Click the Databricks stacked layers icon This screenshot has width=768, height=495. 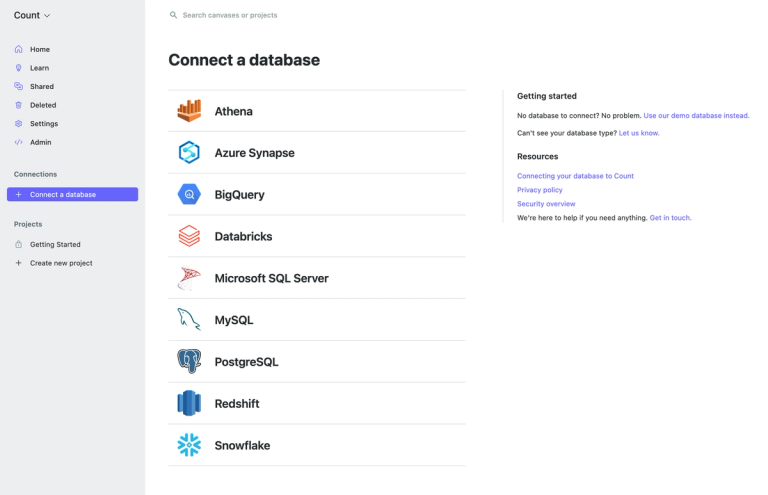pyautogui.click(x=189, y=236)
